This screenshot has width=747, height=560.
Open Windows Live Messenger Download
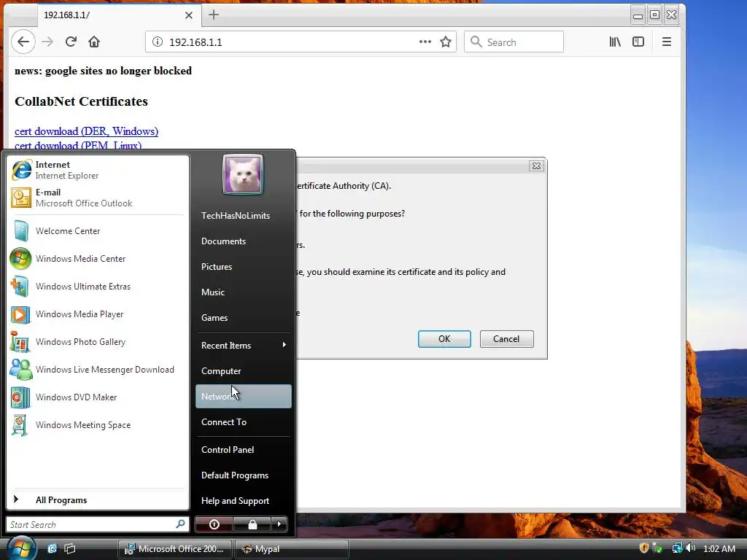97,370
